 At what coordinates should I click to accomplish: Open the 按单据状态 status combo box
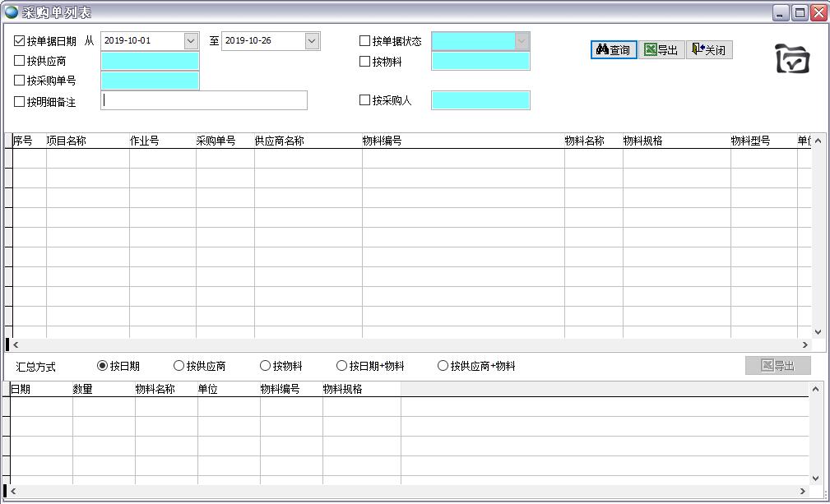(x=522, y=41)
